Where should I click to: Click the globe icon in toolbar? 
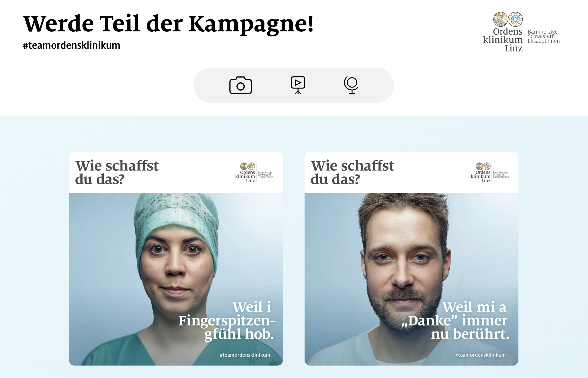tap(351, 85)
